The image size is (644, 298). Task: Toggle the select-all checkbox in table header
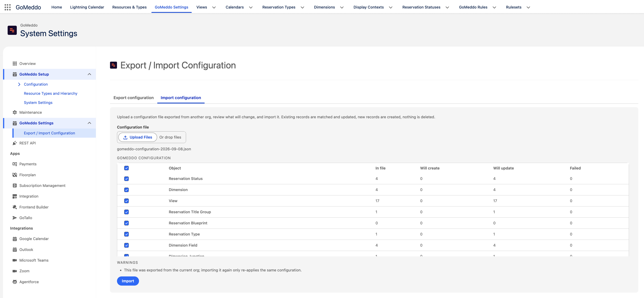click(x=127, y=168)
